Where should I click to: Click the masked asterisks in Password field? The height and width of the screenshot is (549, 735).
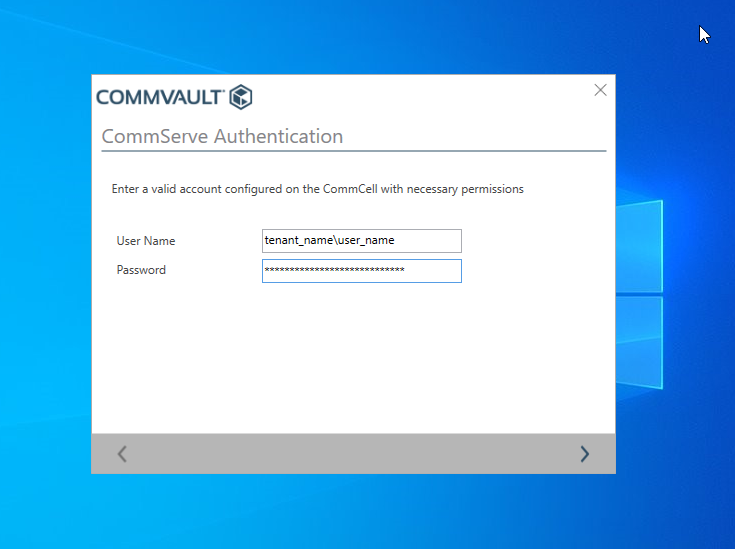point(333,271)
